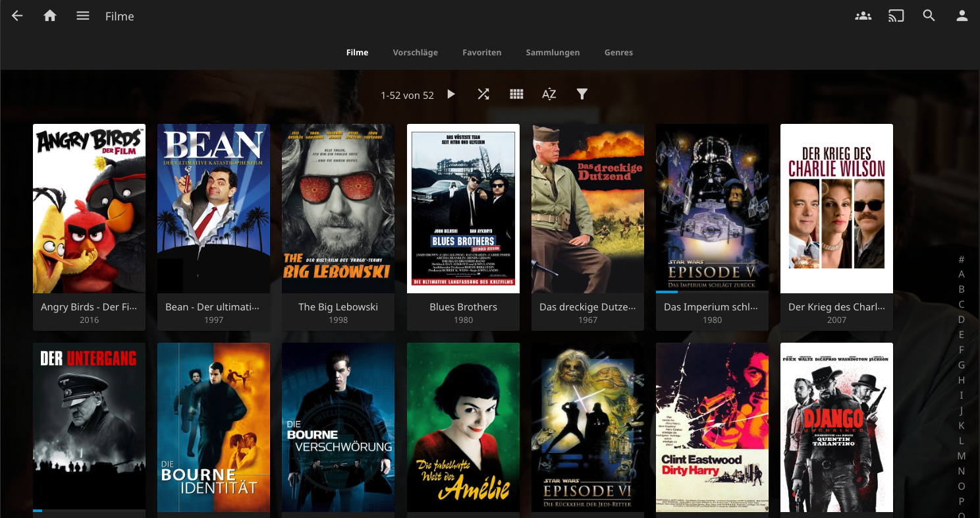Open search with the magnifier icon
The height and width of the screenshot is (518, 980).
click(x=929, y=16)
